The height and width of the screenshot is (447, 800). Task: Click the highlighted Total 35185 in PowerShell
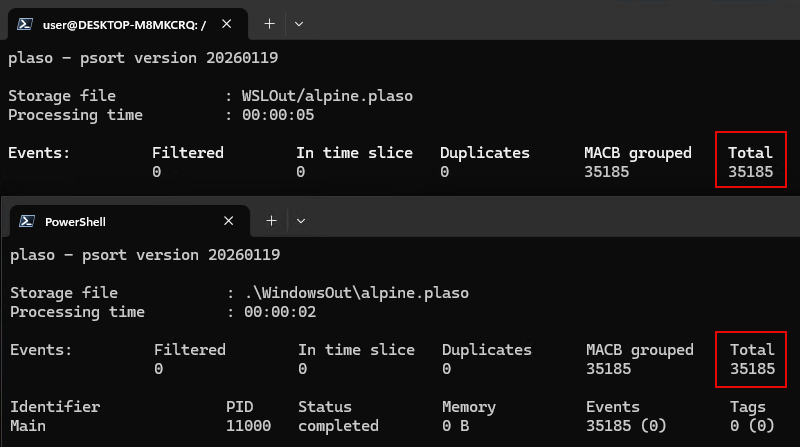point(752,360)
